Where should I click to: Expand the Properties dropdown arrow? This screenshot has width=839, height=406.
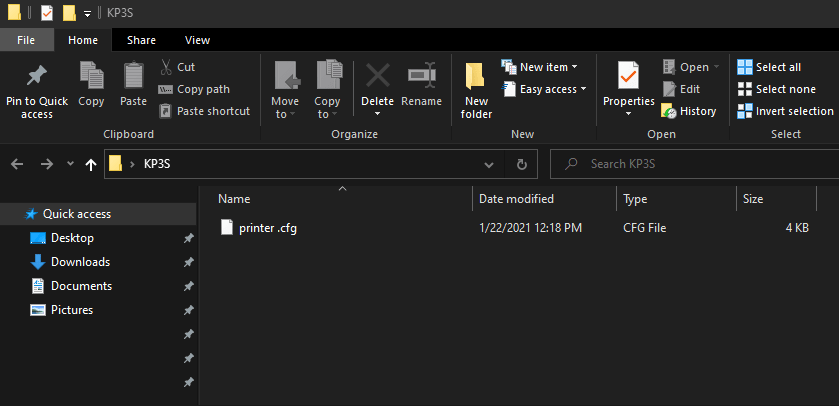[x=629, y=114]
